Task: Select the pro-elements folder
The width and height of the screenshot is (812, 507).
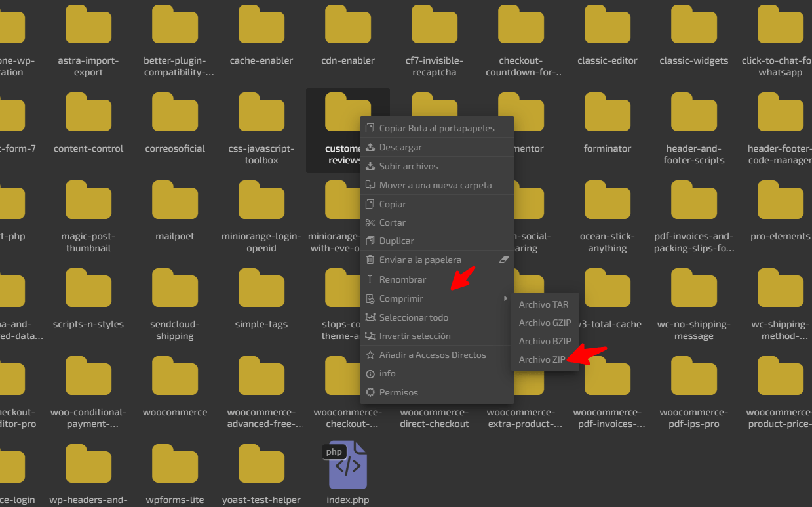Action: point(781,211)
